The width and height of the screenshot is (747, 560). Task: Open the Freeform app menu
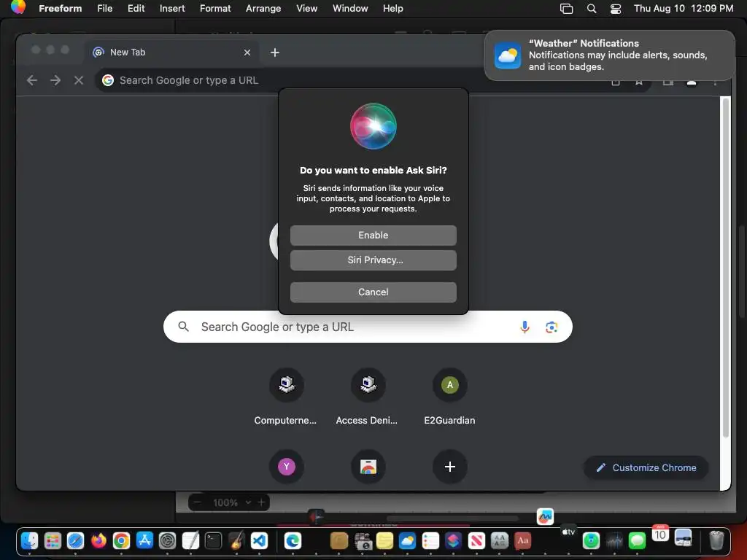60,8
